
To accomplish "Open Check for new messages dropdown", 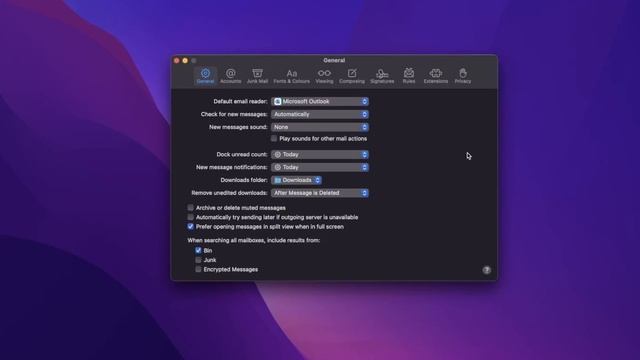I will click(320, 114).
